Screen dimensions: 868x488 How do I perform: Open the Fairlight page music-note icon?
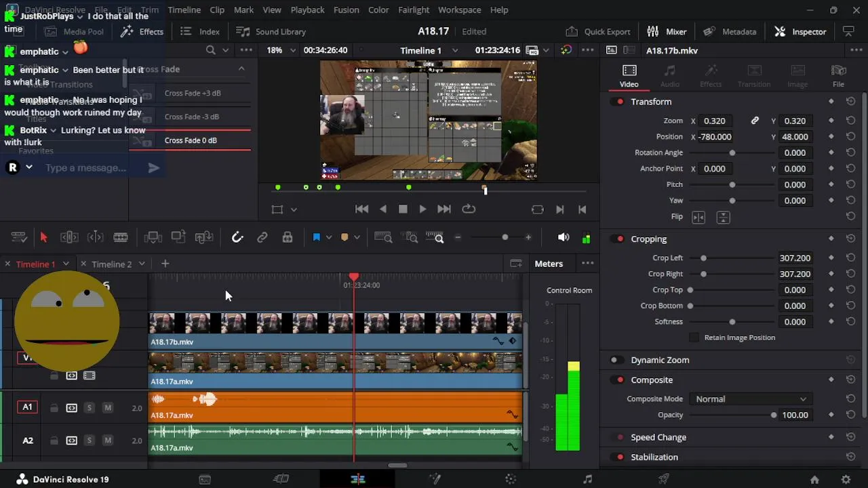click(x=587, y=479)
